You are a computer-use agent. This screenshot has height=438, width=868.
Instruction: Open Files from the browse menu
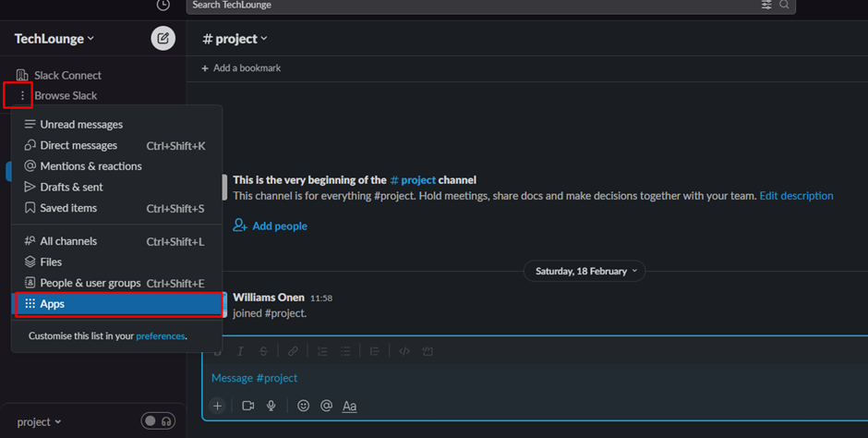click(116, 262)
